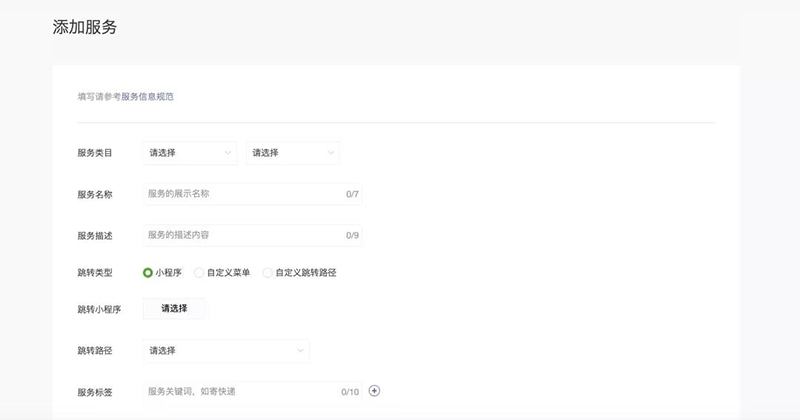Click the 0/7 character counter

[352, 194]
